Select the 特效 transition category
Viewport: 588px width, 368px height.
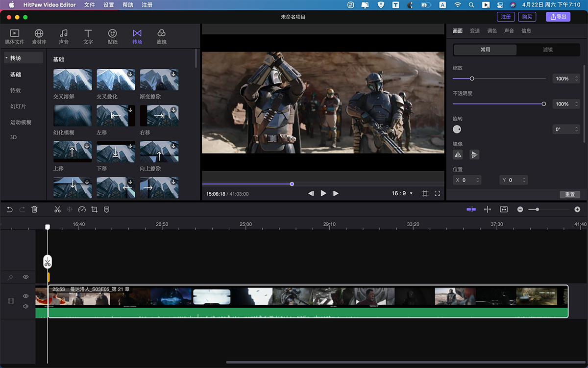(x=16, y=90)
